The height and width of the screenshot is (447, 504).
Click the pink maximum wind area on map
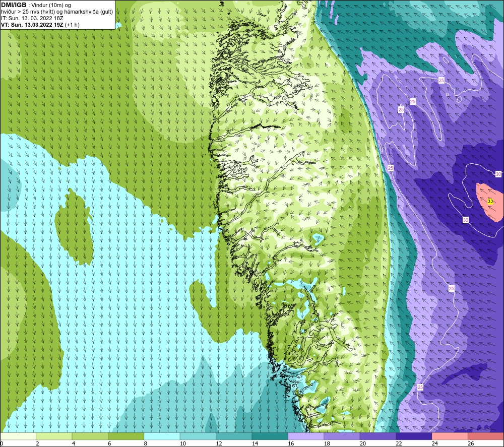pos(491,203)
